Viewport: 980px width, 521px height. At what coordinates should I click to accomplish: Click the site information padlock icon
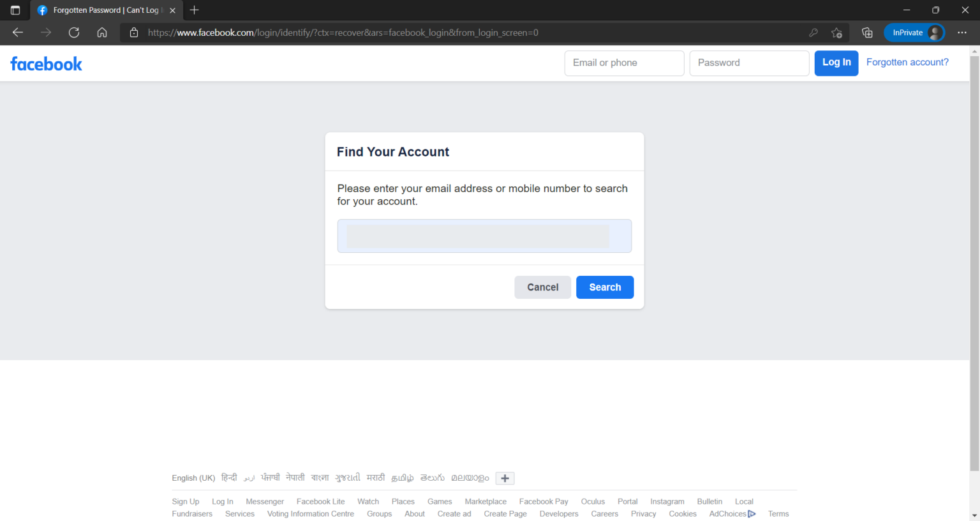point(133,32)
